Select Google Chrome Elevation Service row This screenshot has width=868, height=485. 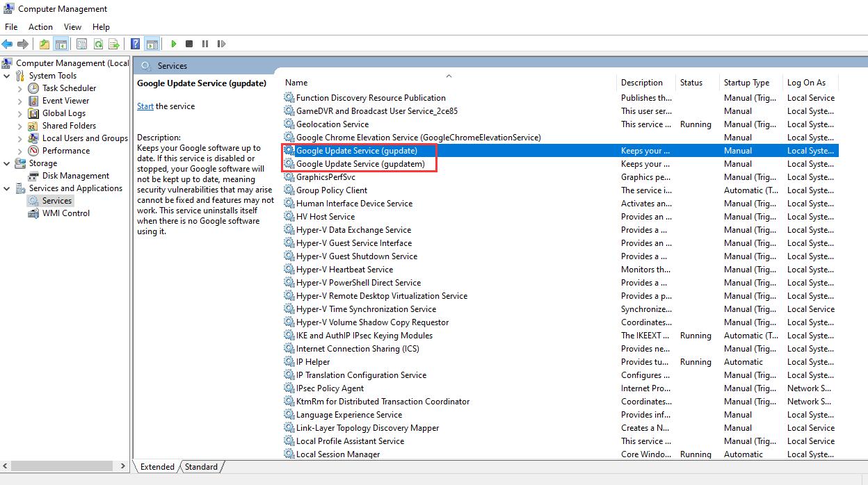tap(560, 138)
